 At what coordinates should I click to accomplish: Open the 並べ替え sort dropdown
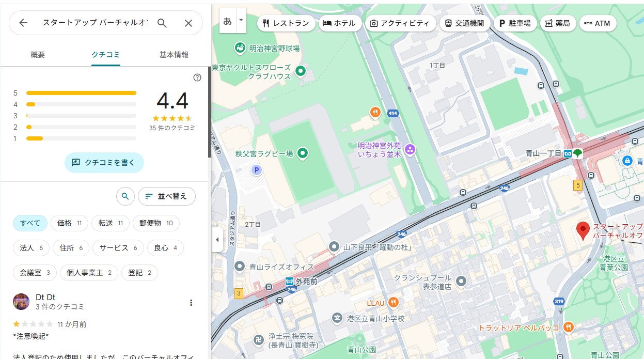[167, 196]
